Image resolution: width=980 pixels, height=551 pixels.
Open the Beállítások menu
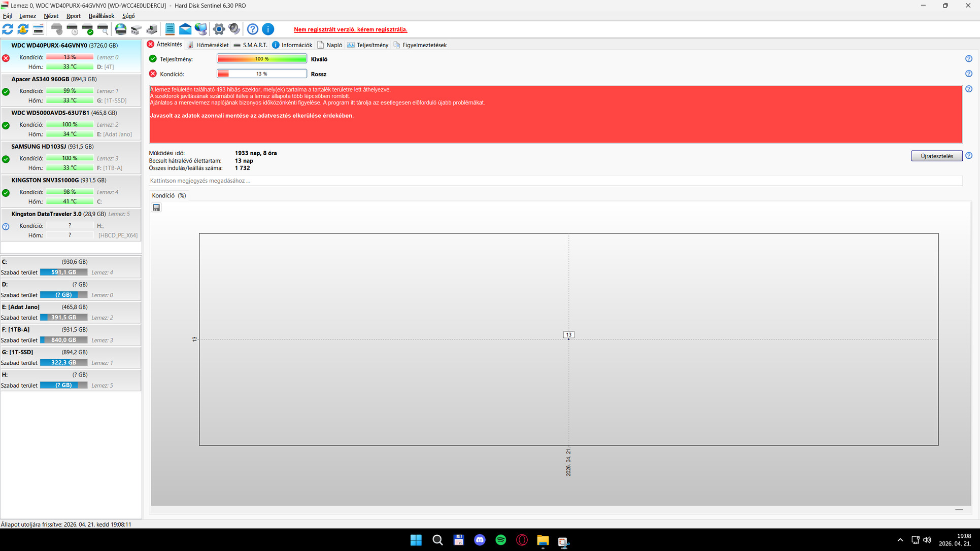[x=101, y=16]
